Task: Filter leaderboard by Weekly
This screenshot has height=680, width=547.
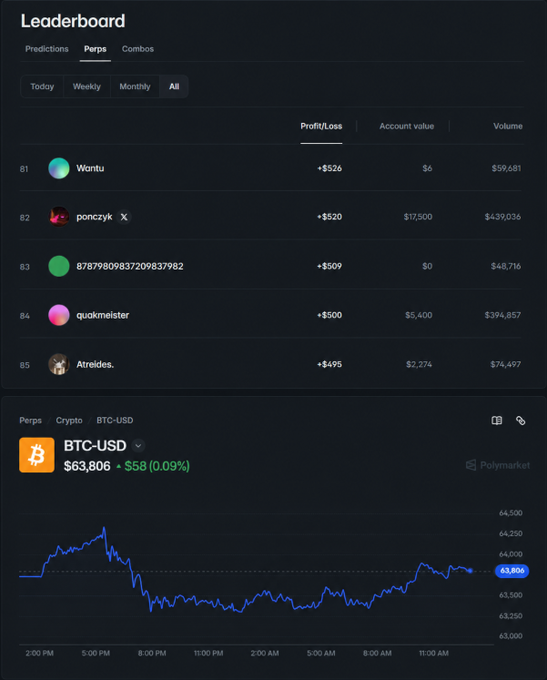Action: coord(87,86)
